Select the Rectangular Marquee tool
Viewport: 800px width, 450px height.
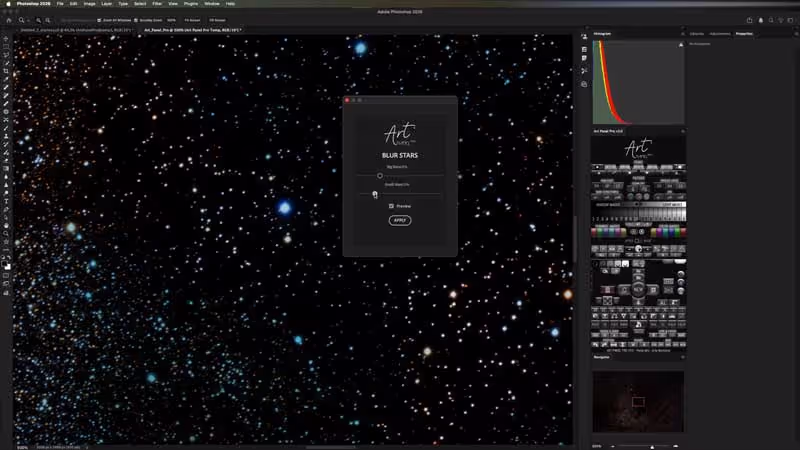[x=6, y=46]
